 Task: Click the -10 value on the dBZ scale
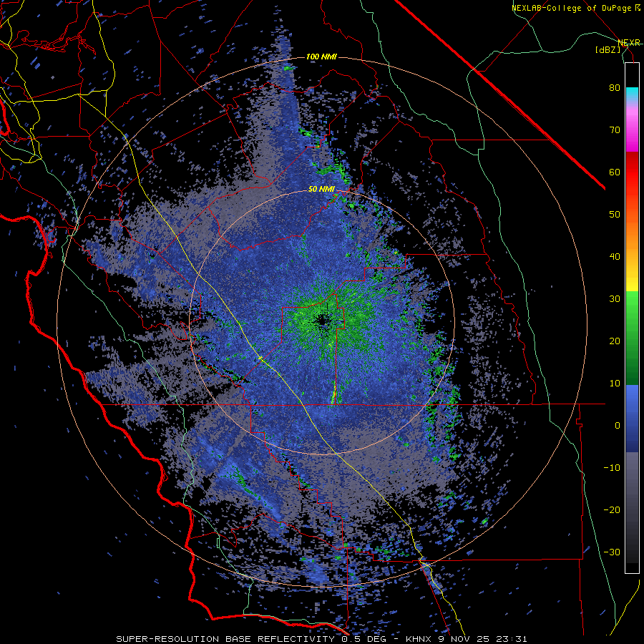pyautogui.click(x=612, y=468)
